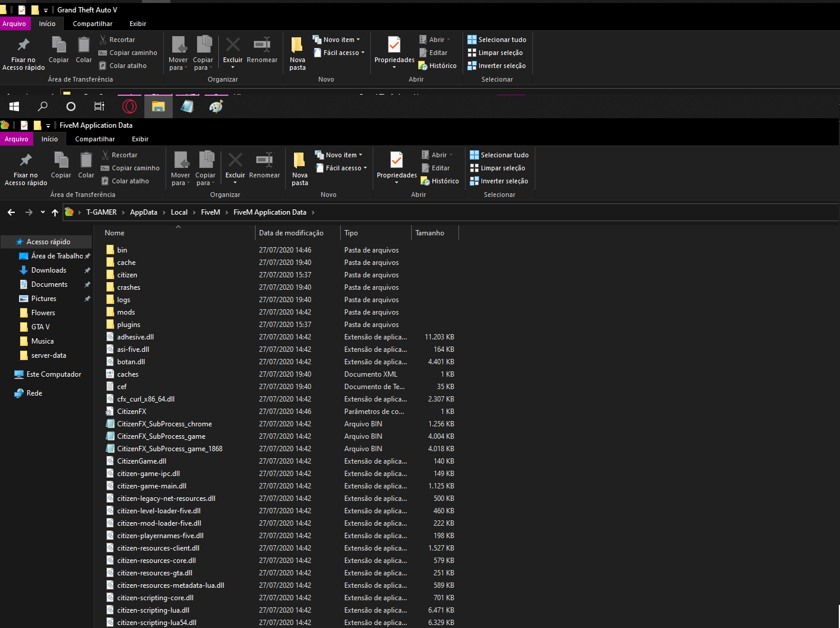Click Histórico in FiveM Application Data ribbon
Viewport: 840px width, 628px height.
coord(440,181)
